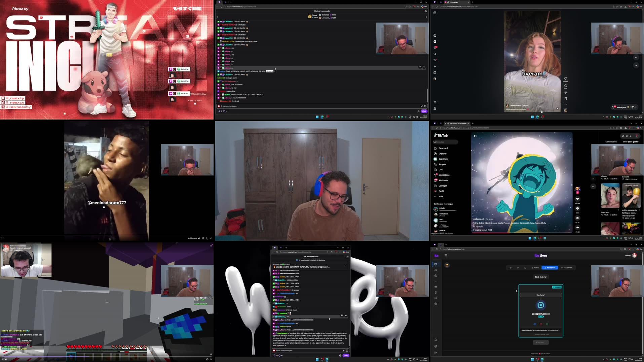Like the Instagram reel with the heart icon
The height and width of the screenshot is (362, 644).
click(x=566, y=78)
